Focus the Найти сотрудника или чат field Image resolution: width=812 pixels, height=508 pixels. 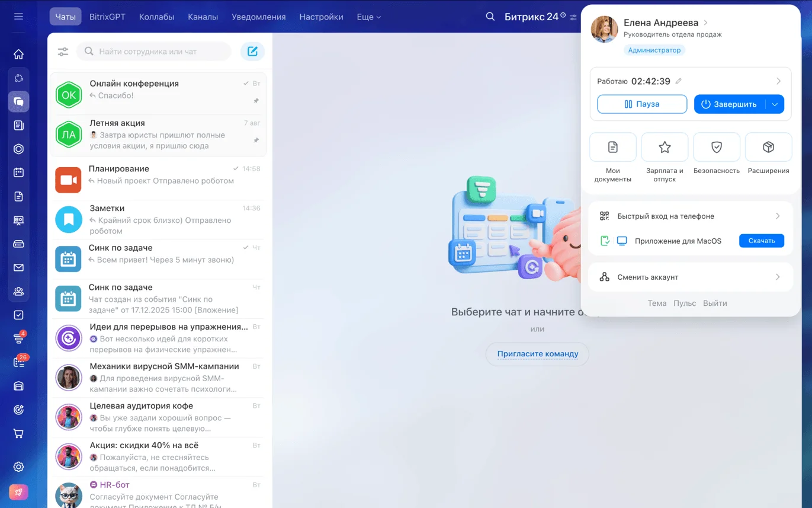[154, 52]
